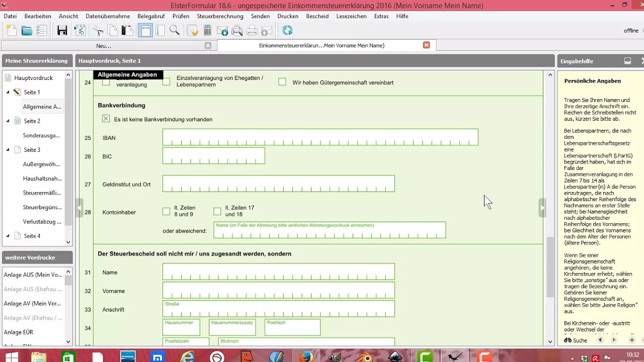Screen dimensions: 644x362
Task: Close the Einkommensteuererklärung tab
Action: 426,45
